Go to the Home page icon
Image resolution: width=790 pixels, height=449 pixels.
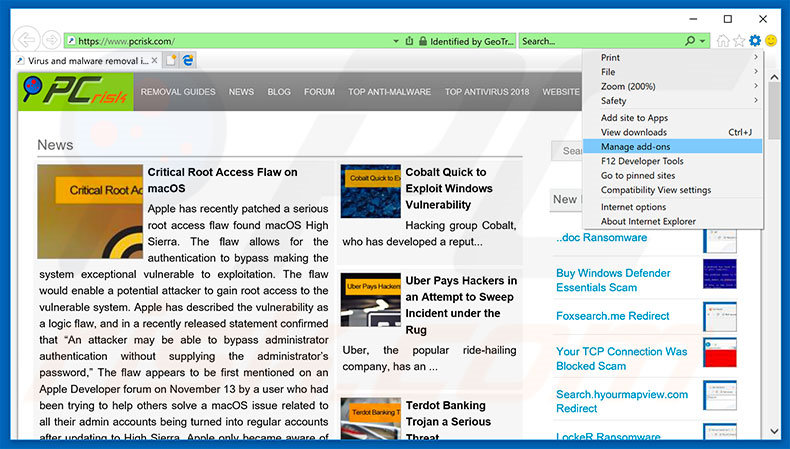coord(723,41)
